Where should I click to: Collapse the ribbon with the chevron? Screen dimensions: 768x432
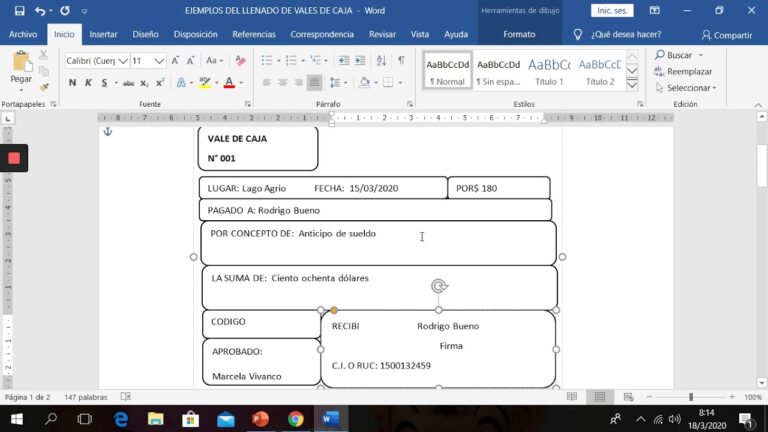click(758, 104)
